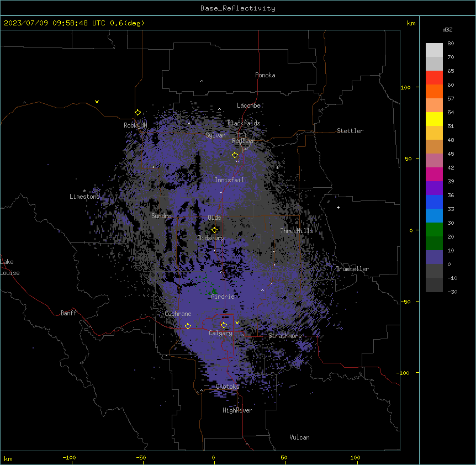The width and height of the screenshot is (476, 465).
Task: Click the white plus marker west of Drumheller region
Action: [338, 207]
